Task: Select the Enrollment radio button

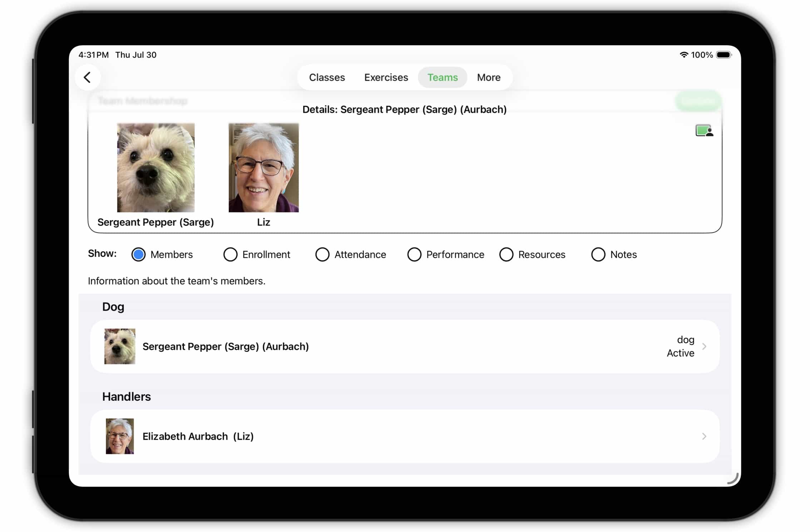Action: point(230,255)
